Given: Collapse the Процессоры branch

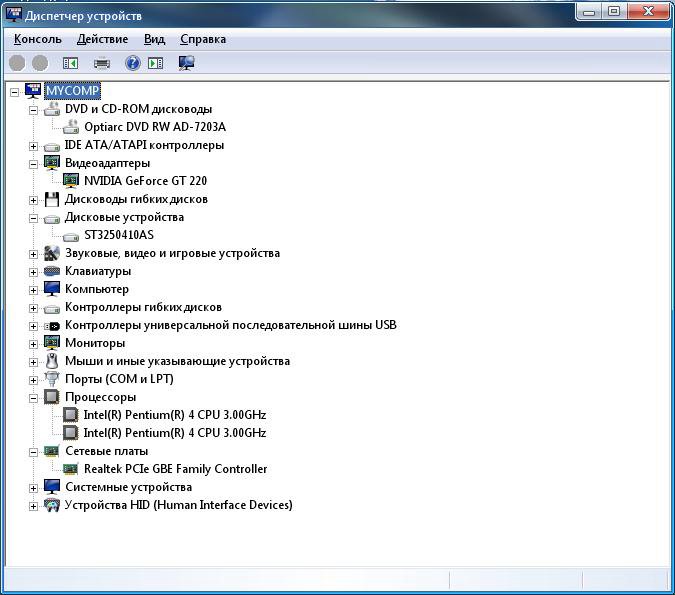Looking at the screenshot, I should tap(33, 398).
